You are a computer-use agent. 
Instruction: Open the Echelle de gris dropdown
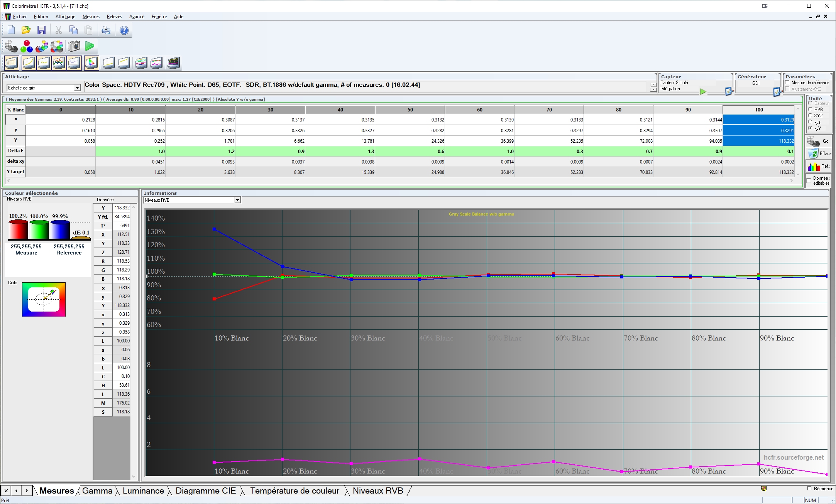tap(77, 88)
